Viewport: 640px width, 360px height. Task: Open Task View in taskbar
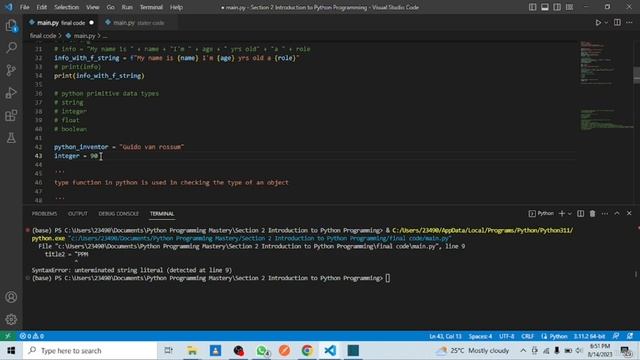tap(168, 351)
